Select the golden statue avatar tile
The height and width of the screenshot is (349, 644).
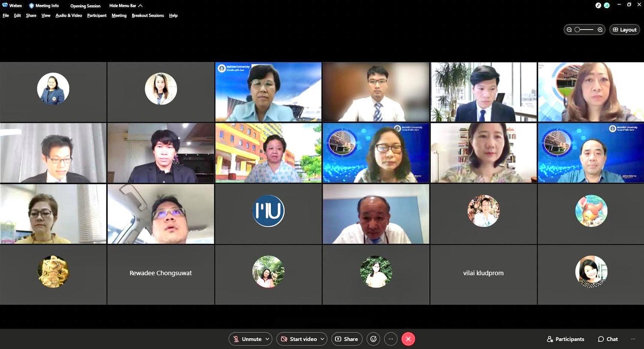[x=53, y=275]
